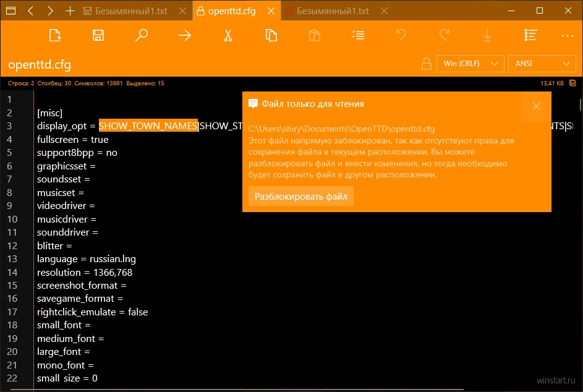Click the line videodriver =
This screenshot has width=583, height=392.
[x=66, y=206]
